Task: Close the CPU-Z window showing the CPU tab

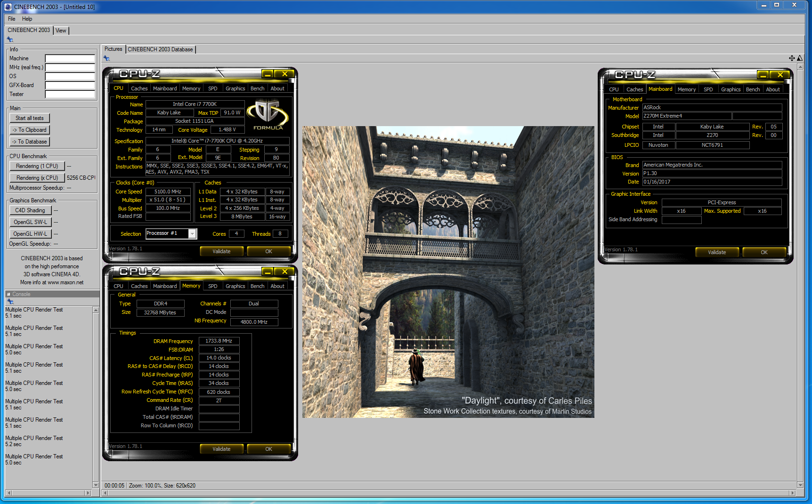Action: 284,74
